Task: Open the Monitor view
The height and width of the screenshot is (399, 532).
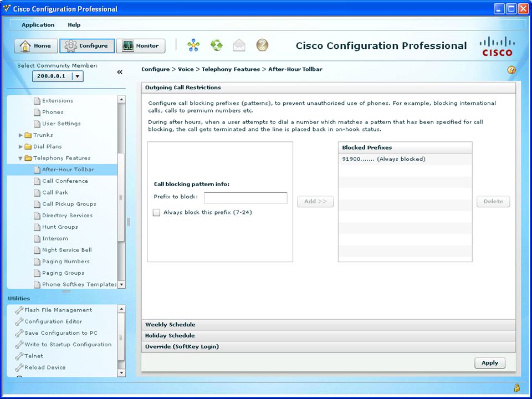Action: coord(141,46)
